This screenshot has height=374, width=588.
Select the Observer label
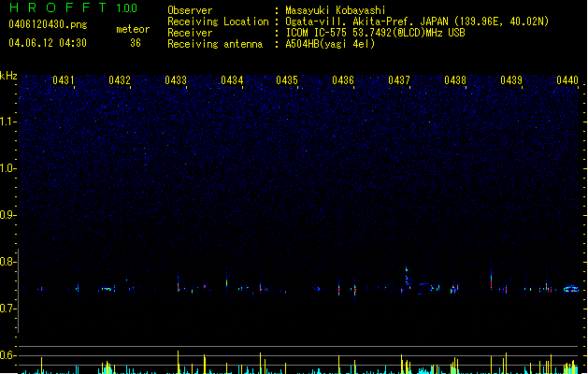[x=190, y=10]
